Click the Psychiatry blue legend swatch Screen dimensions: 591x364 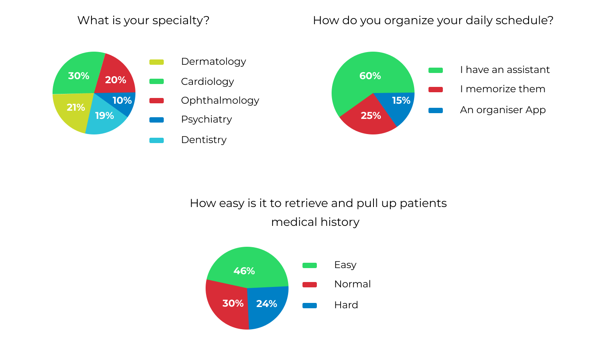(156, 120)
